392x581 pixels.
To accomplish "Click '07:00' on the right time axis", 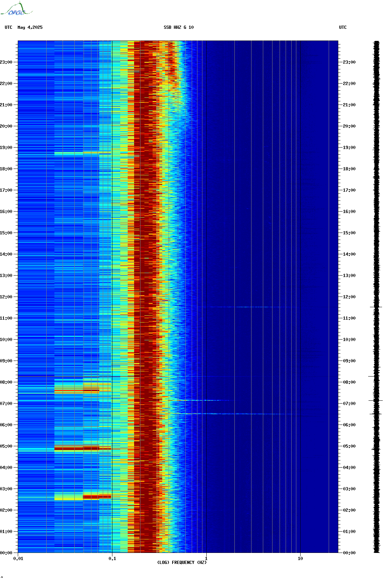I will (349, 404).
